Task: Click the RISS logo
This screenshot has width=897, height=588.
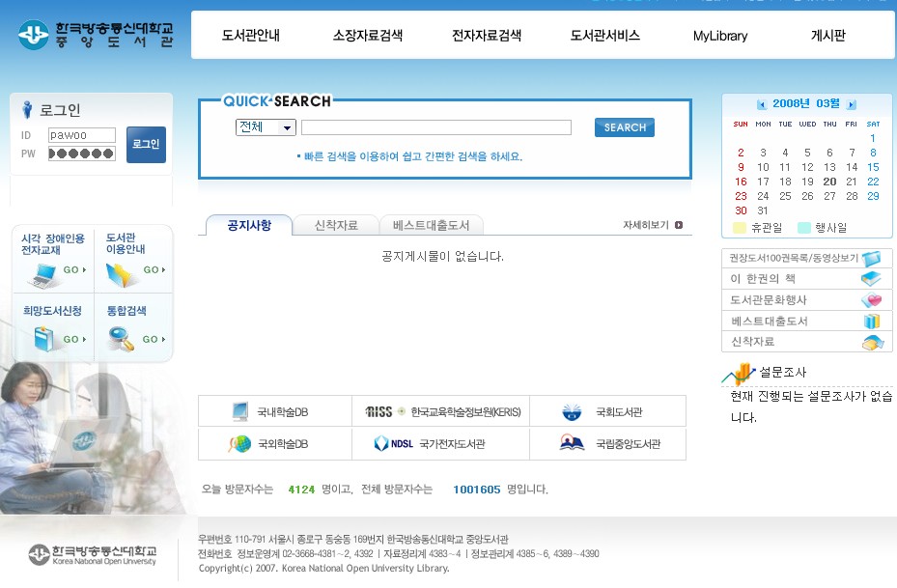Action: tap(378, 412)
